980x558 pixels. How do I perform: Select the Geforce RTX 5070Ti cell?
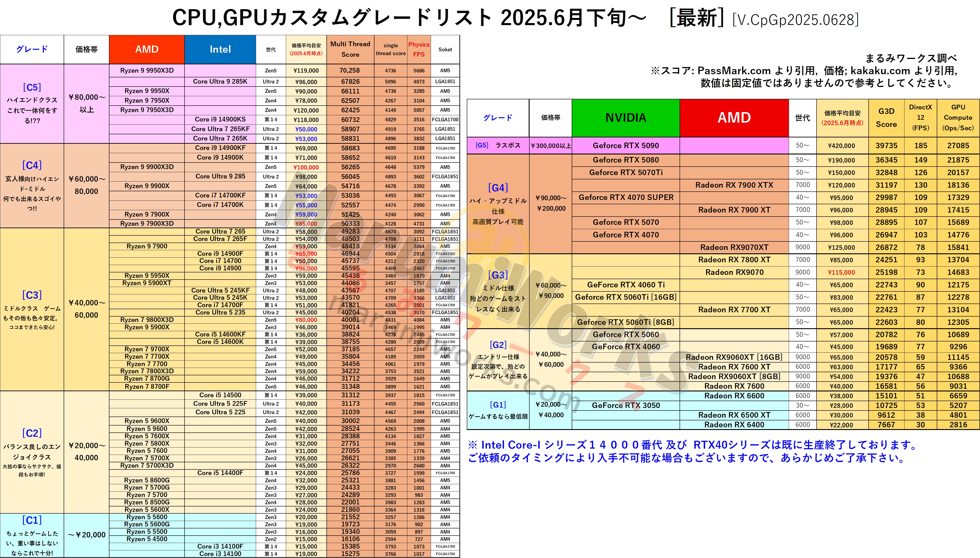coord(626,172)
